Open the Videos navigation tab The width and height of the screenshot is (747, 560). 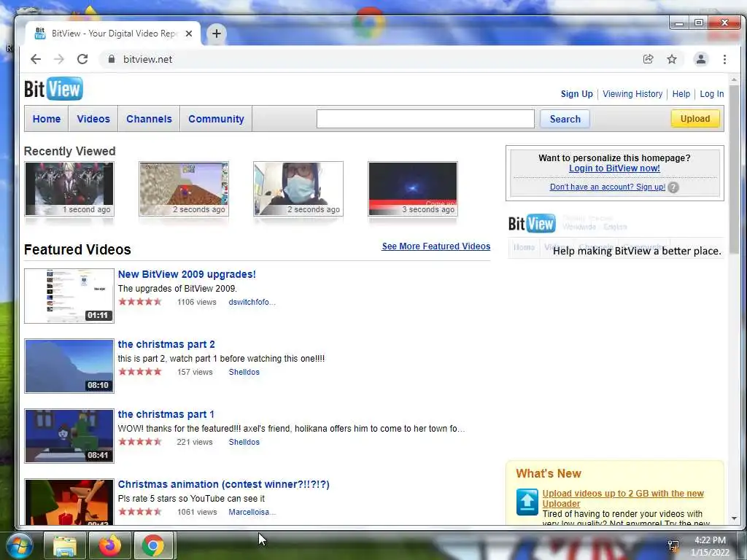point(93,119)
